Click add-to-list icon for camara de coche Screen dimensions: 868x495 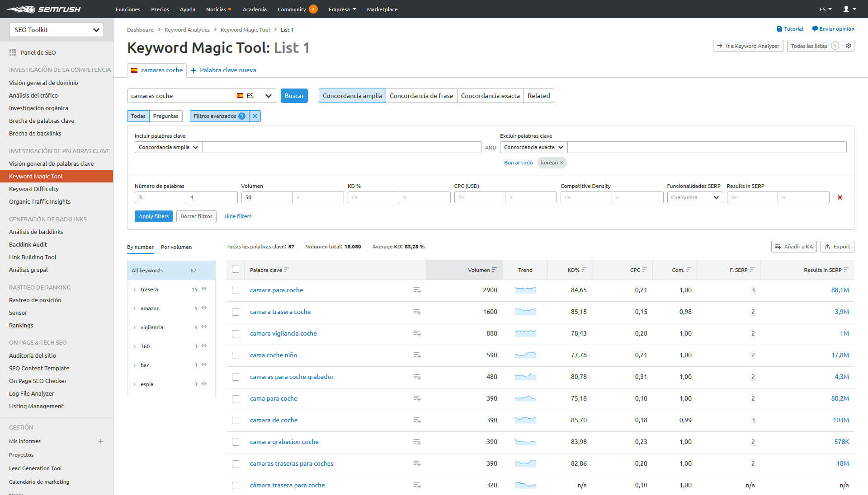tap(417, 420)
